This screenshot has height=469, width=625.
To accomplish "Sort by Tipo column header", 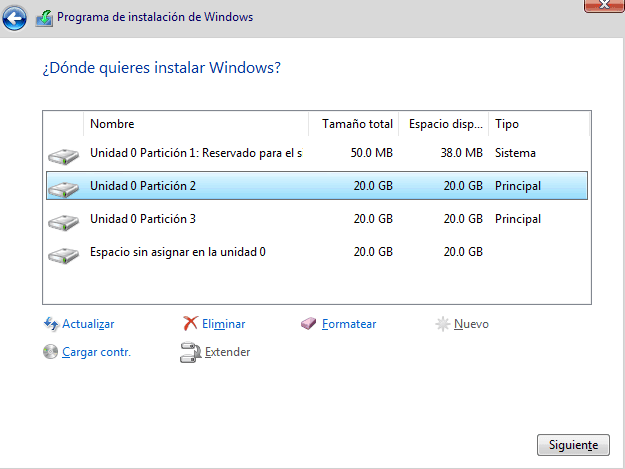I will pyautogui.click(x=507, y=124).
